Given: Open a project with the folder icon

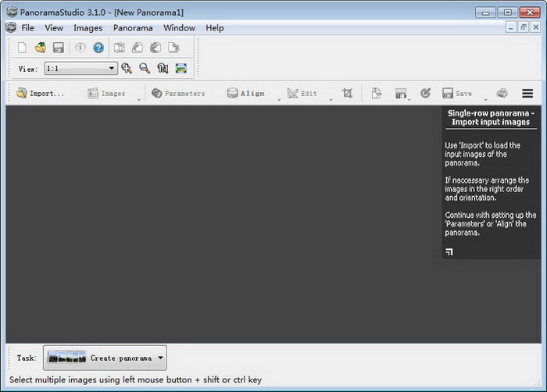Looking at the screenshot, I should coord(41,48).
